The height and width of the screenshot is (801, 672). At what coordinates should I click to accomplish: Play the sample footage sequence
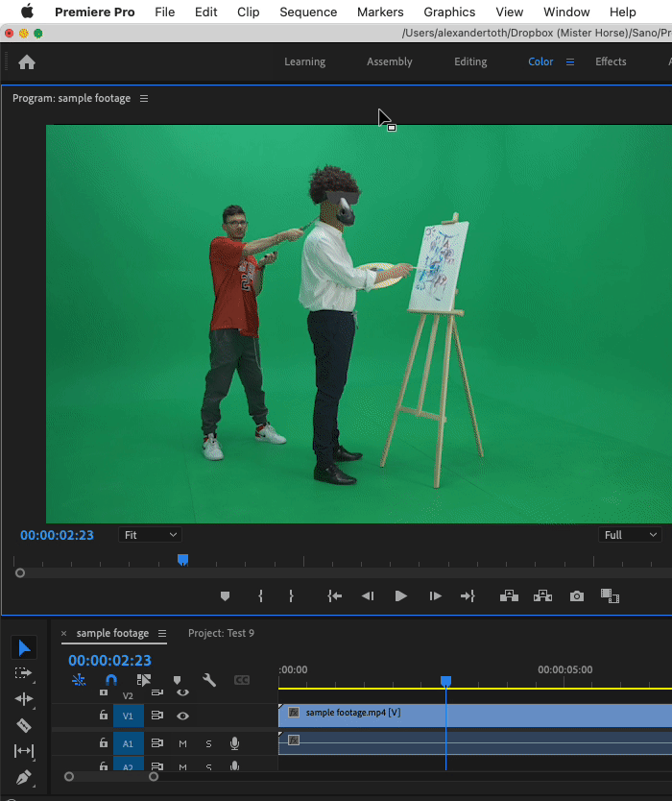(401, 596)
